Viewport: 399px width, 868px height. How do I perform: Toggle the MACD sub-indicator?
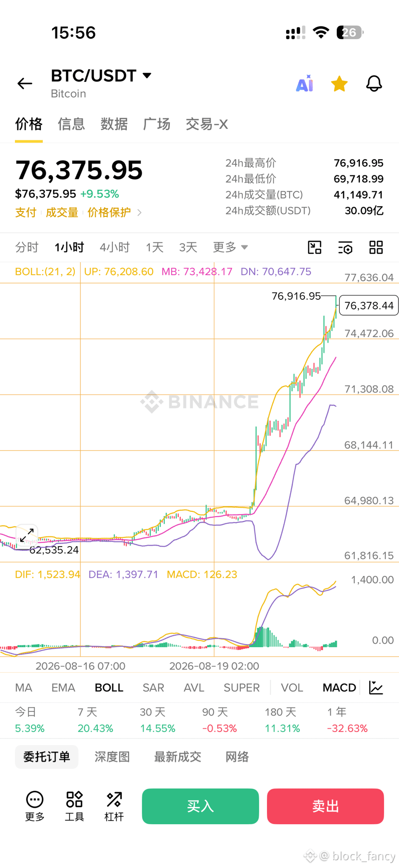tap(339, 688)
